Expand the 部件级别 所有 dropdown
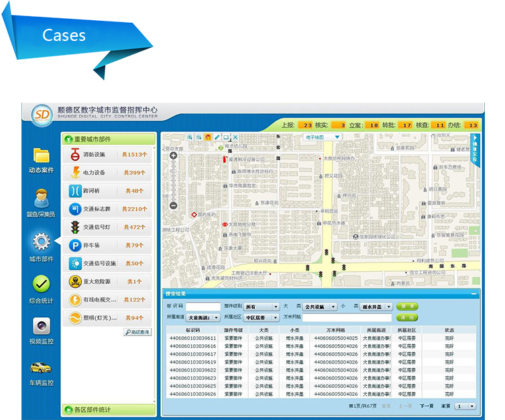This screenshot has height=420, width=505. point(261,307)
